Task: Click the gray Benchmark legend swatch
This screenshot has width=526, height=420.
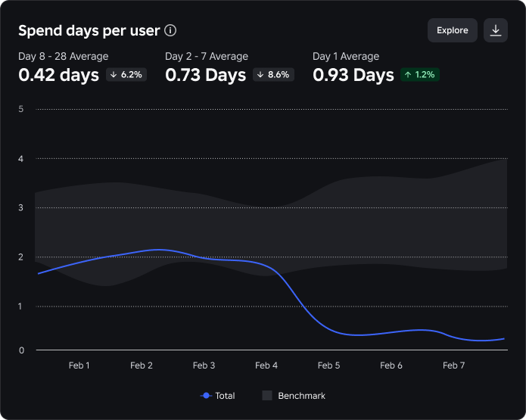Action: tap(267, 396)
